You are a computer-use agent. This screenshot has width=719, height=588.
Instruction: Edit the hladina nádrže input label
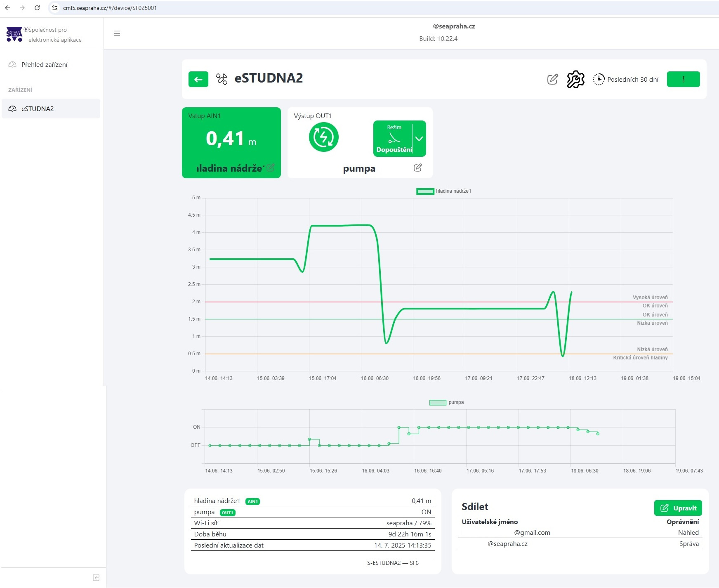click(271, 168)
